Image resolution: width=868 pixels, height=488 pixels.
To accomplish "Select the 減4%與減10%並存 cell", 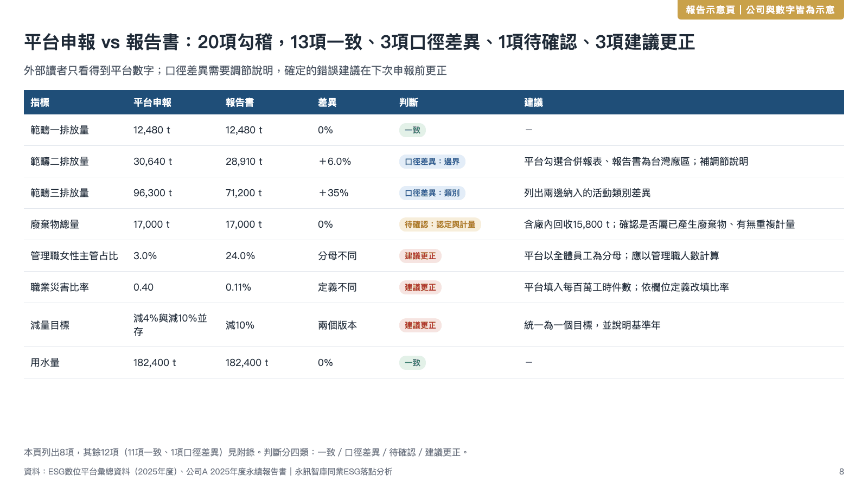I will tap(170, 325).
